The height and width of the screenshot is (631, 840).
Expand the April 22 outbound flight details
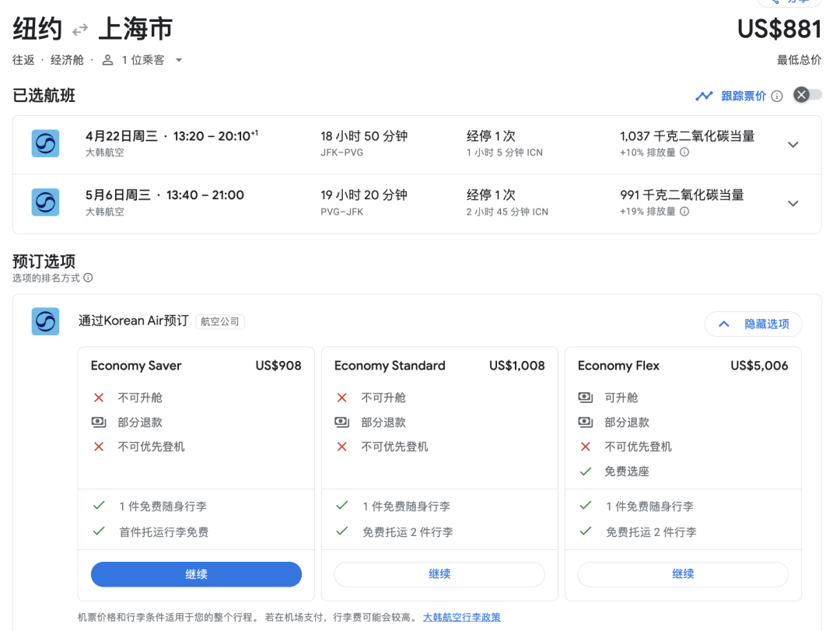pos(793,145)
